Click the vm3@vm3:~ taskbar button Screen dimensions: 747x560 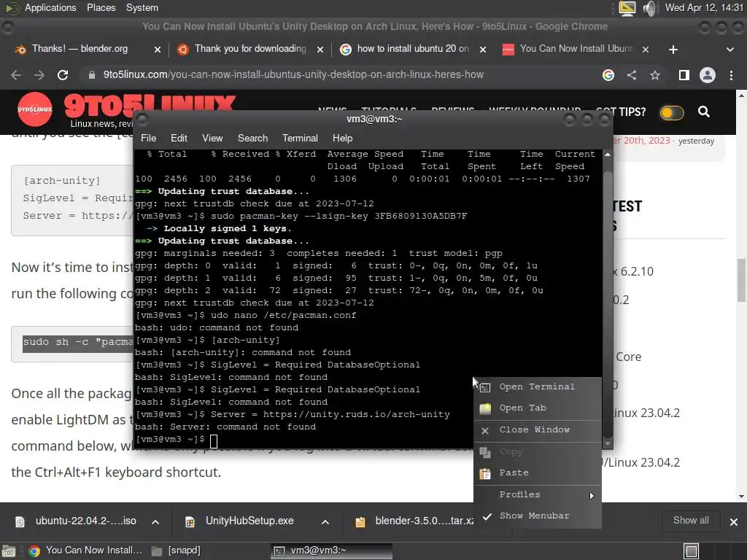pos(332,551)
